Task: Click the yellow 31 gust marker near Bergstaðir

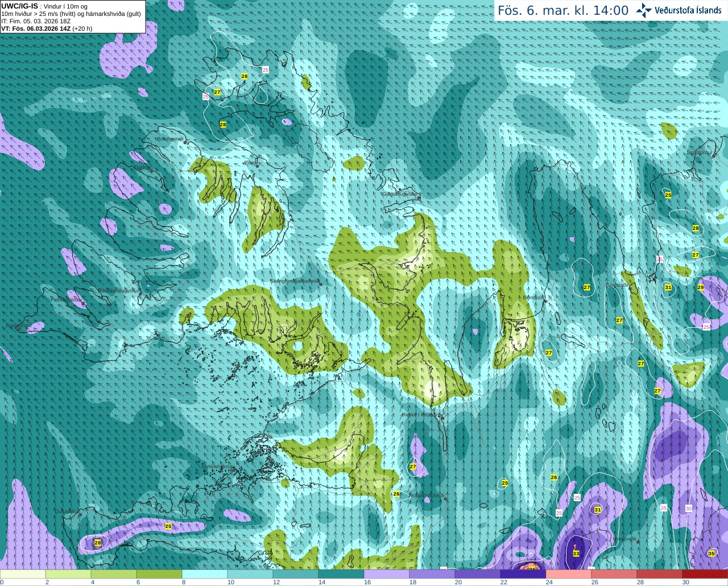Action: (x=668, y=287)
